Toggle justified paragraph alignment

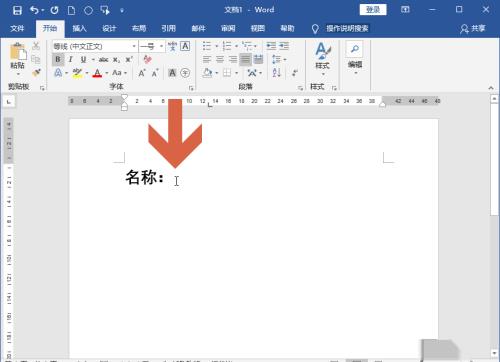(x=245, y=59)
